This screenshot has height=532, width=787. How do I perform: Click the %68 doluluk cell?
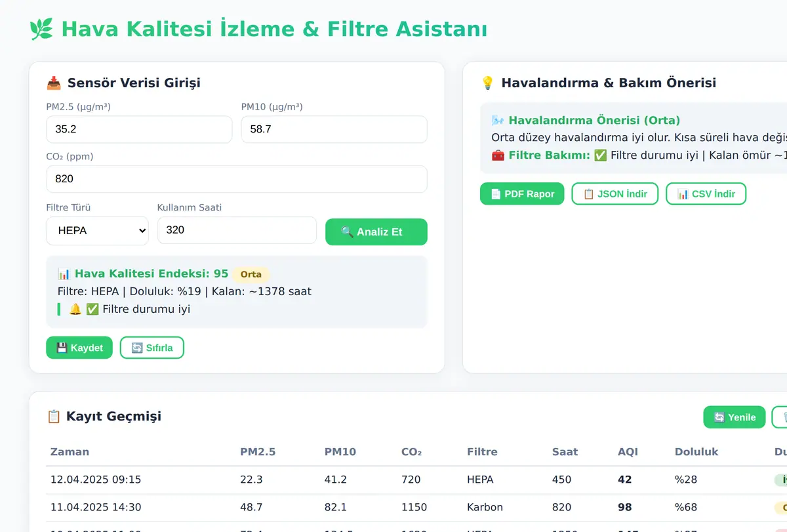pyautogui.click(x=686, y=507)
